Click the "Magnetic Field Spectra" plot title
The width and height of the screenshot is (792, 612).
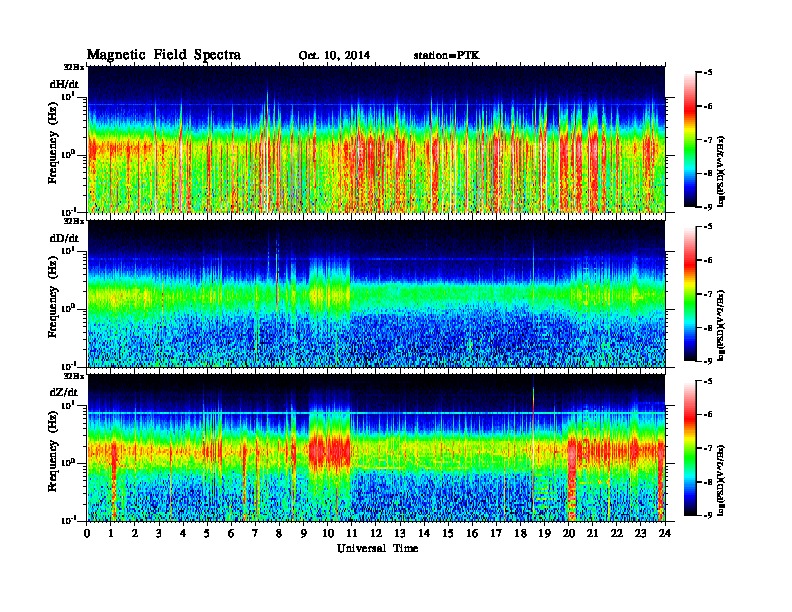click(x=164, y=55)
